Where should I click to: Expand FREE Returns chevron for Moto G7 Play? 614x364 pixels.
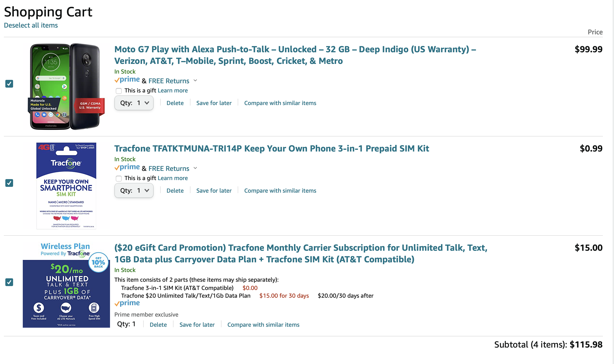coord(196,80)
